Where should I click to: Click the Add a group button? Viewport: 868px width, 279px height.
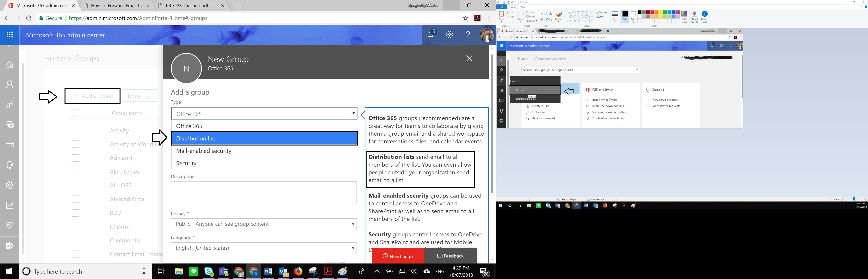[93, 96]
